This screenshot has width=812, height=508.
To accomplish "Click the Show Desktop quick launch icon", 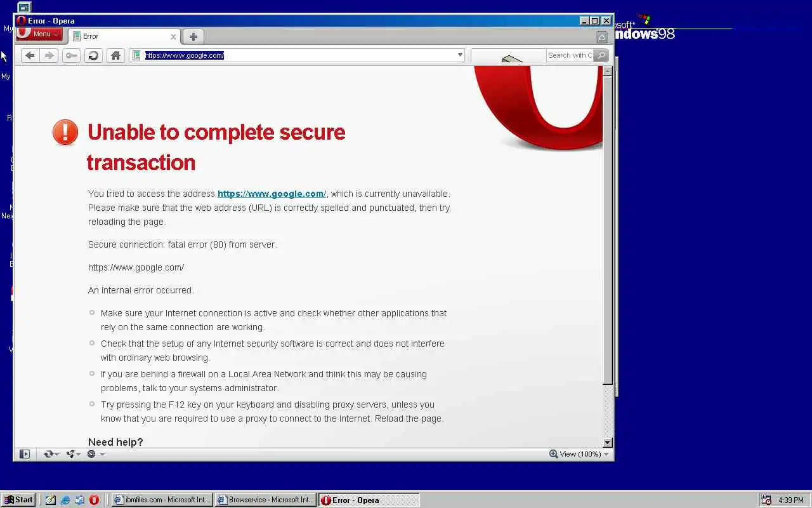I will (80, 500).
